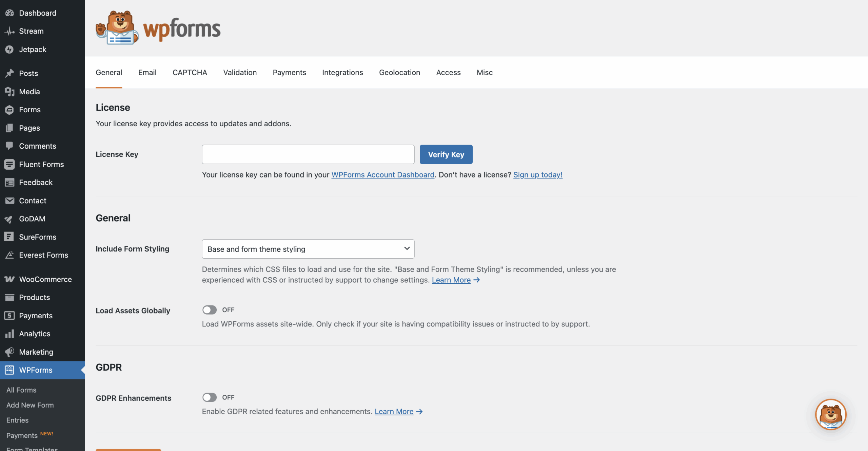This screenshot has height=451, width=868.
Task: Click the Verify Key button
Action: (446, 154)
